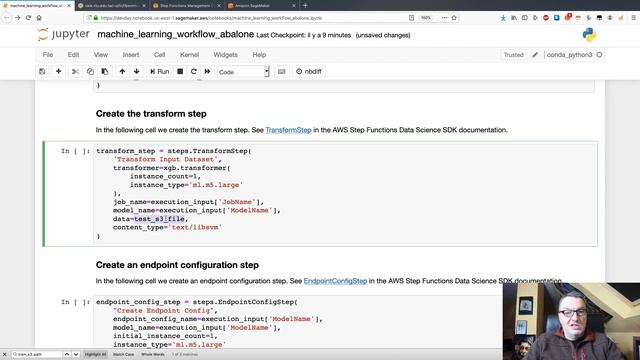The width and height of the screenshot is (640, 360).
Task: Select the 'Create the transform step' heading
Action: pos(151,113)
